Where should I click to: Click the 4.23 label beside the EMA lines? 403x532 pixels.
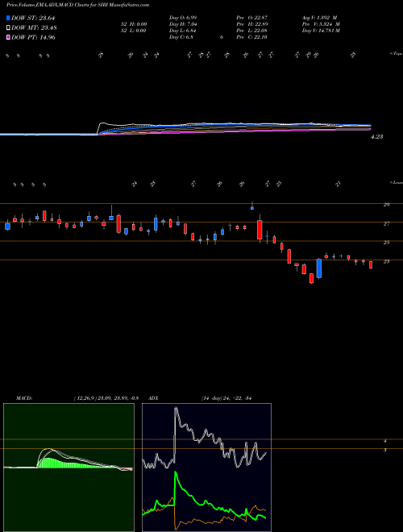click(x=377, y=137)
